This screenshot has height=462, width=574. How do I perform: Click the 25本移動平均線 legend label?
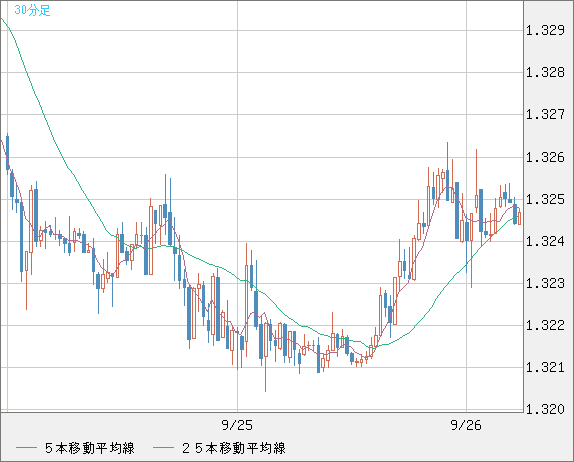coord(234,448)
